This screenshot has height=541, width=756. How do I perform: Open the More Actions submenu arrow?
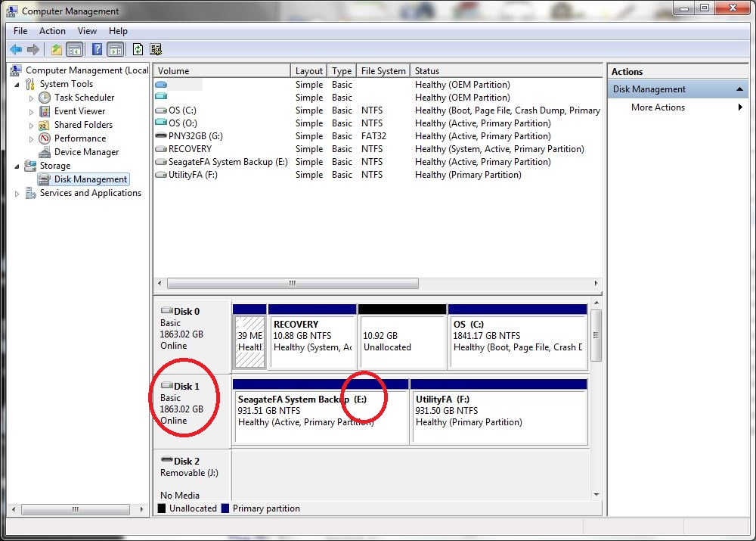(x=740, y=107)
